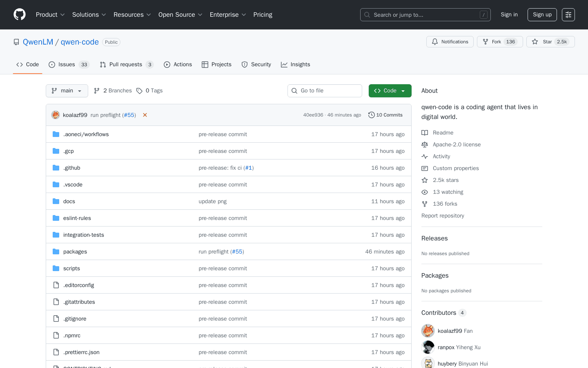Expand the Solutions menu chevron
This screenshot has width=588, height=368.
103,14
